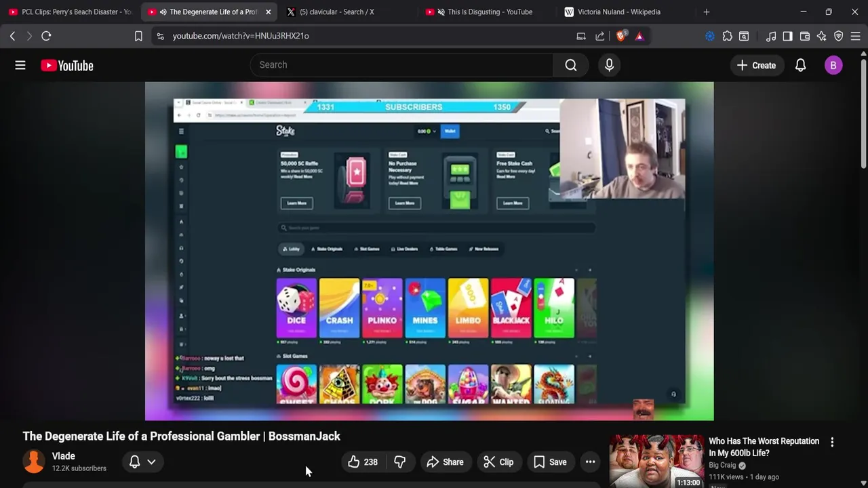Open the Brave Wallet icon
The height and width of the screenshot is (488, 868).
coord(805,36)
